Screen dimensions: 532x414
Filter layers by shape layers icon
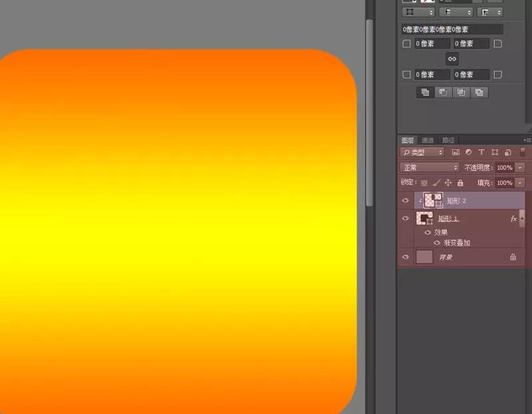pyautogui.click(x=495, y=152)
